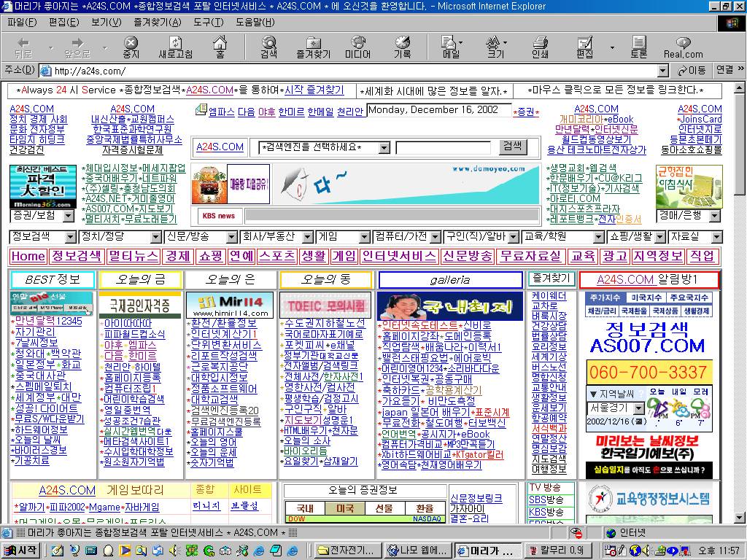Open the 검색 panel from the browser toolbar
Image resolution: width=747 pixels, height=560 pixels.
pyautogui.click(x=268, y=47)
